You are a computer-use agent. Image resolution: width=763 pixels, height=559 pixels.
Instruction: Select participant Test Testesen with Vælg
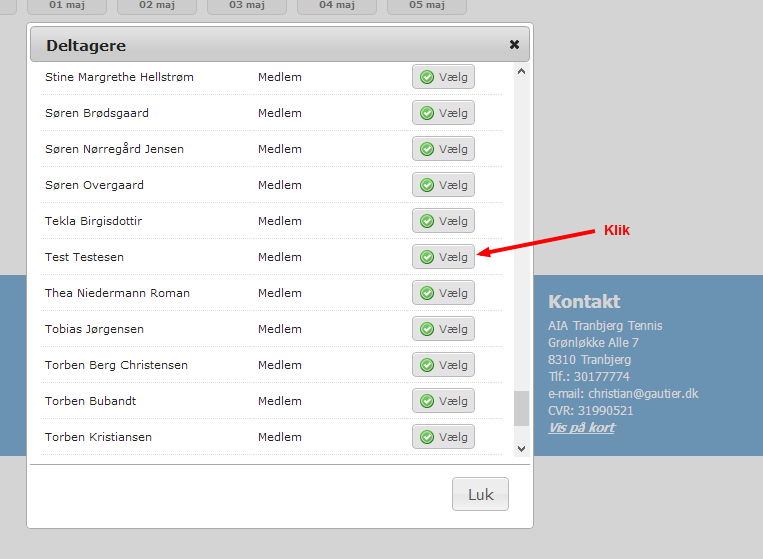coord(443,257)
